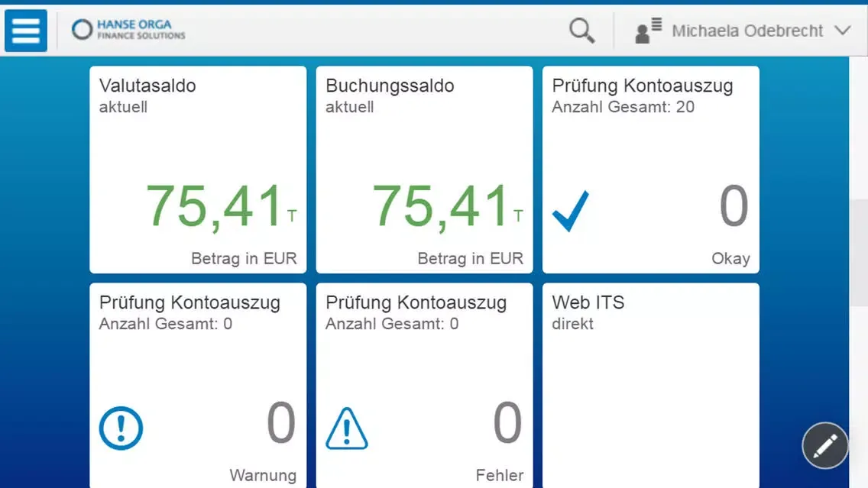Open the Buchungssaldo aktuell tile
Image resolution: width=868 pixels, height=488 pixels.
(425, 170)
